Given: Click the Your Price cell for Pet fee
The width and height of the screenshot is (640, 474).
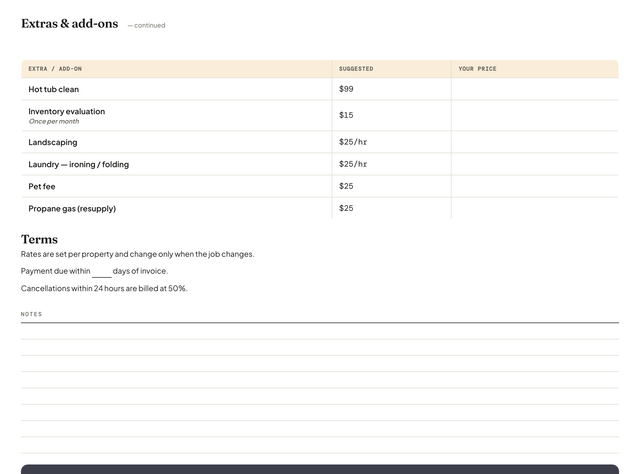Looking at the screenshot, I should pos(535,186).
